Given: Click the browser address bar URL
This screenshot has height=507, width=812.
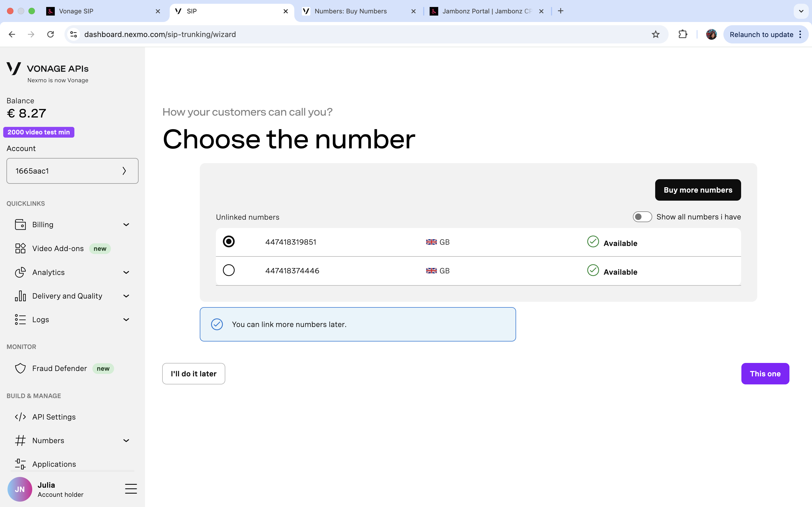Looking at the screenshot, I should 160,34.
